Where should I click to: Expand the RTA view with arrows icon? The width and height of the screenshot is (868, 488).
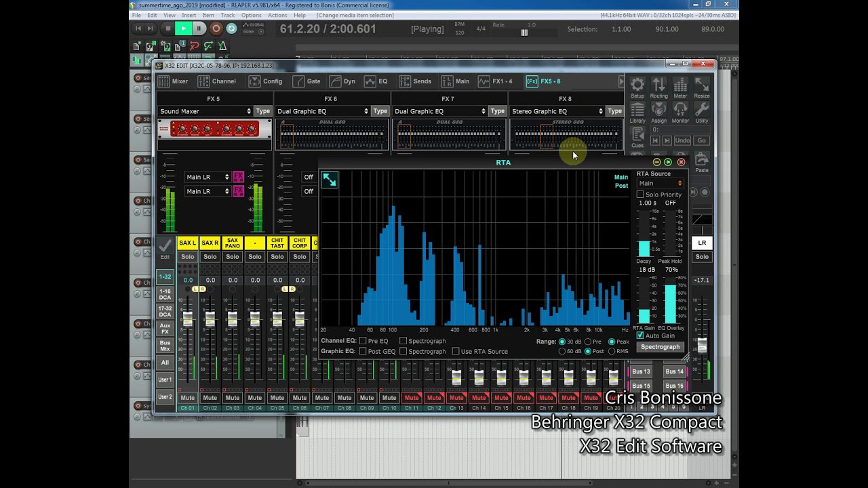pos(329,179)
